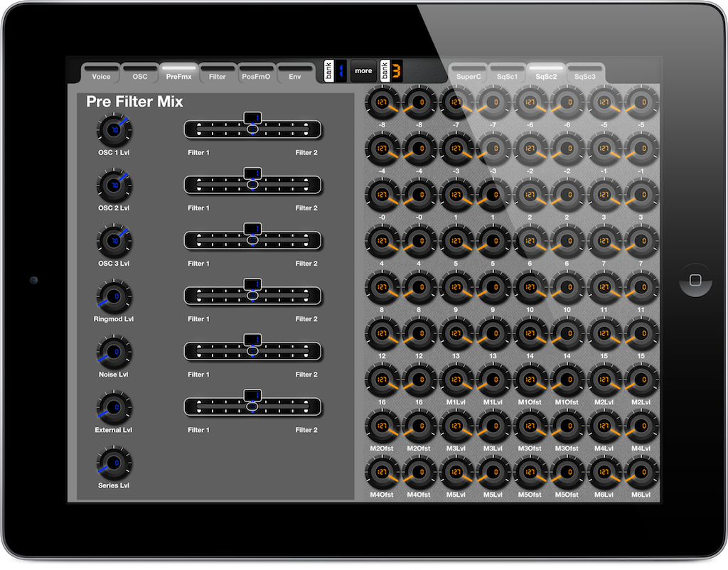The image size is (728, 570).
Task: Click the knob labeled 16
Action: pyautogui.click(x=382, y=380)
